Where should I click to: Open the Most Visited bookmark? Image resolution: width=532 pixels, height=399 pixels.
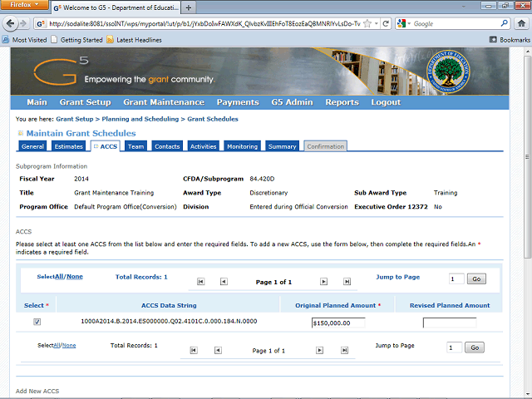[24, 40]
